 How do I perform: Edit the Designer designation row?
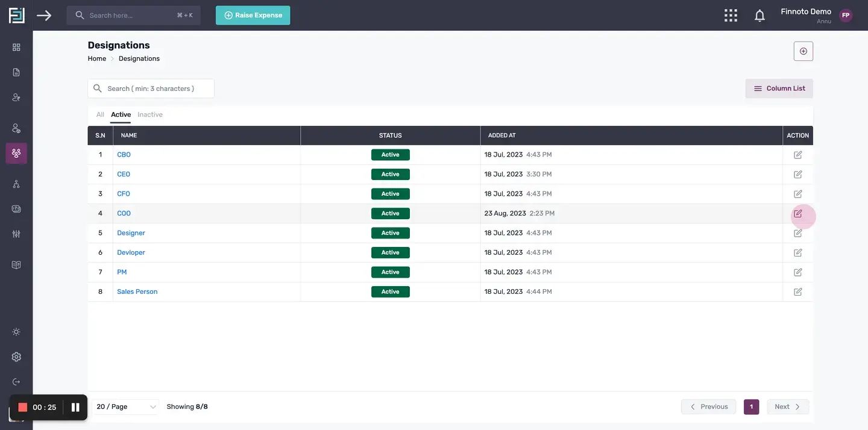point(797,233)
